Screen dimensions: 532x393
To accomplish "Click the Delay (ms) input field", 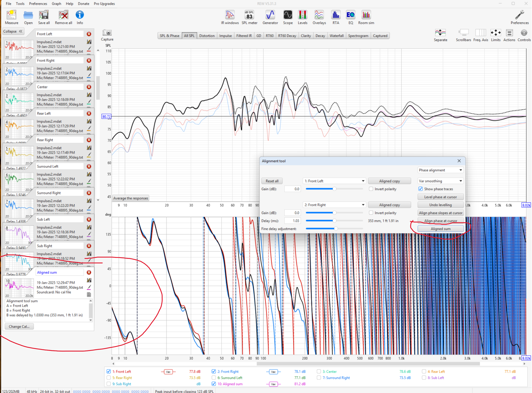I will point(292,221).
